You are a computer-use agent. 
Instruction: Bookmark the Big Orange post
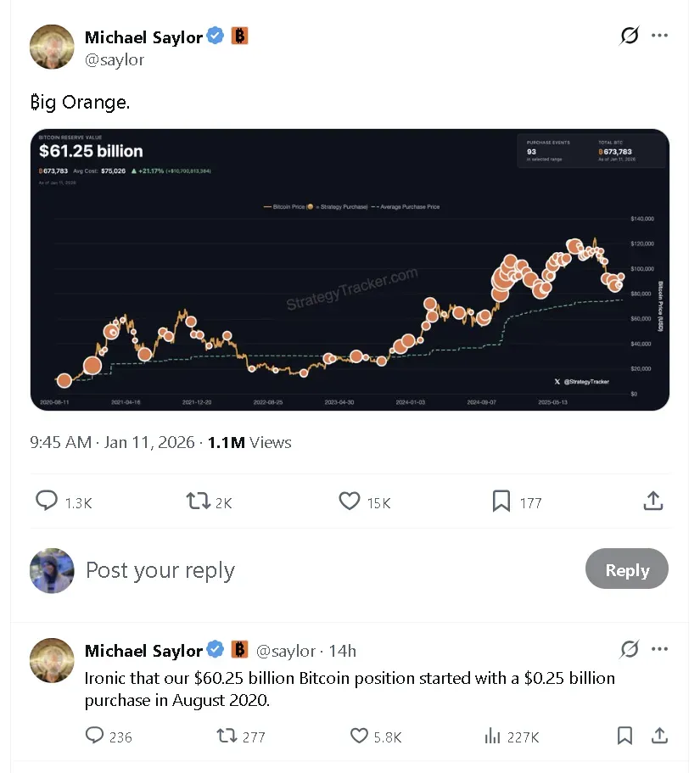click(501, 501)
